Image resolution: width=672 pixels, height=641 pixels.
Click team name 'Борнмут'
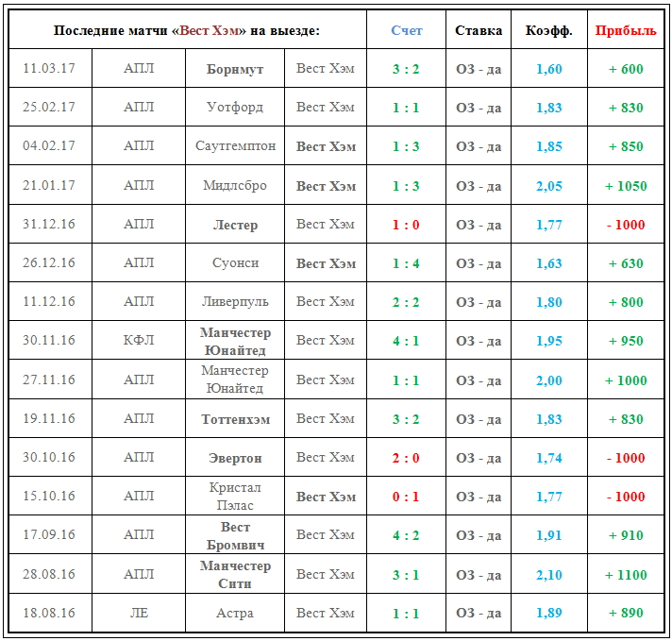point(235,70)
